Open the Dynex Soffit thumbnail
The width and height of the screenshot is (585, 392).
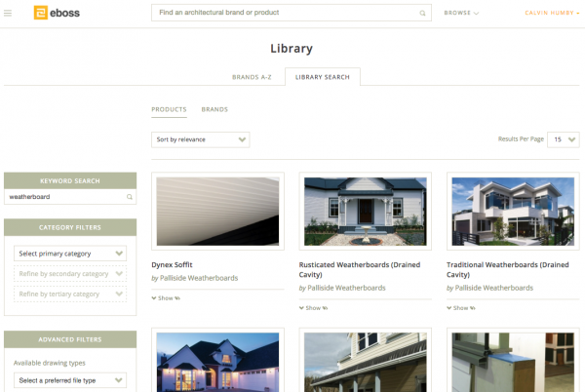tap(217, 211)
